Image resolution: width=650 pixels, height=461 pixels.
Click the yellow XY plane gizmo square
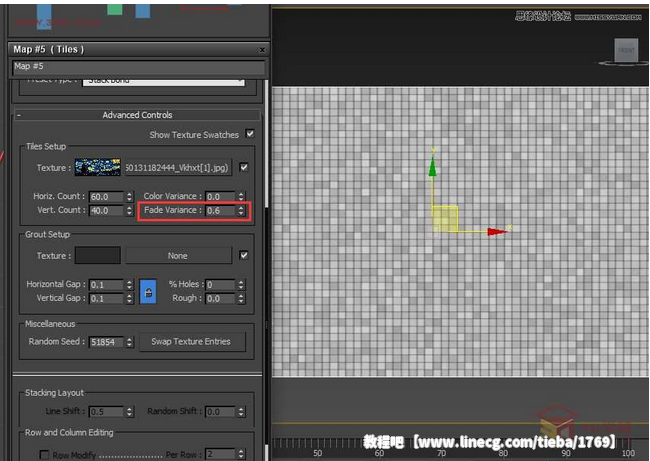coord(445,218)
